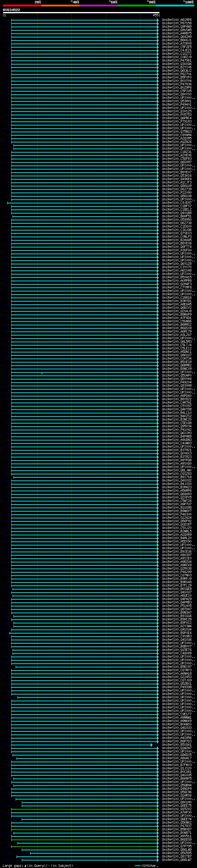
Task: Select hit label UniRef100_A9V511
Action: pos(176,836)
